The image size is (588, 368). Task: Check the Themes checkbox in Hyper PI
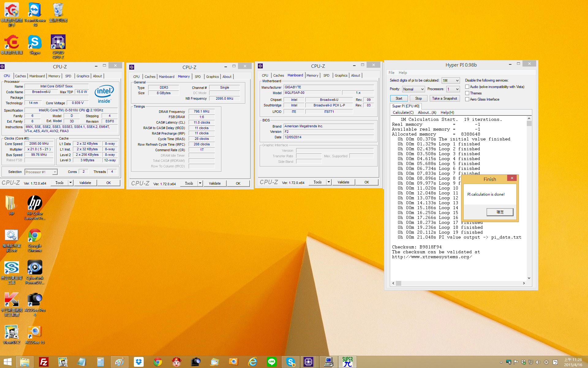(467, 93)
